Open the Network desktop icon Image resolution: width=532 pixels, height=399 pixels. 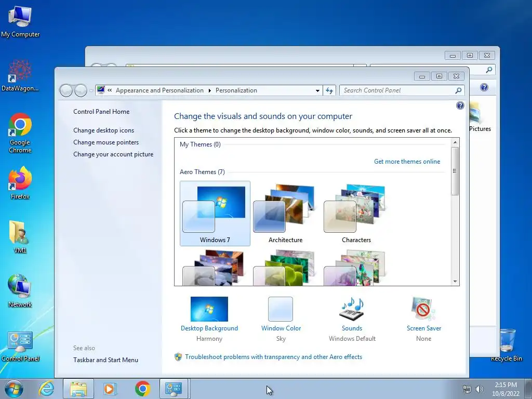point(20,290)
